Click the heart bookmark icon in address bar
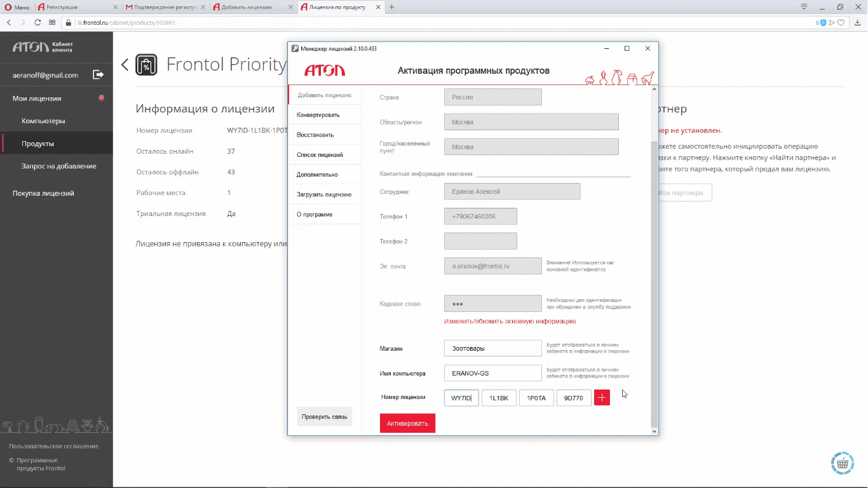Viewport: 868px width, 488px height. (x=841, y=22)
